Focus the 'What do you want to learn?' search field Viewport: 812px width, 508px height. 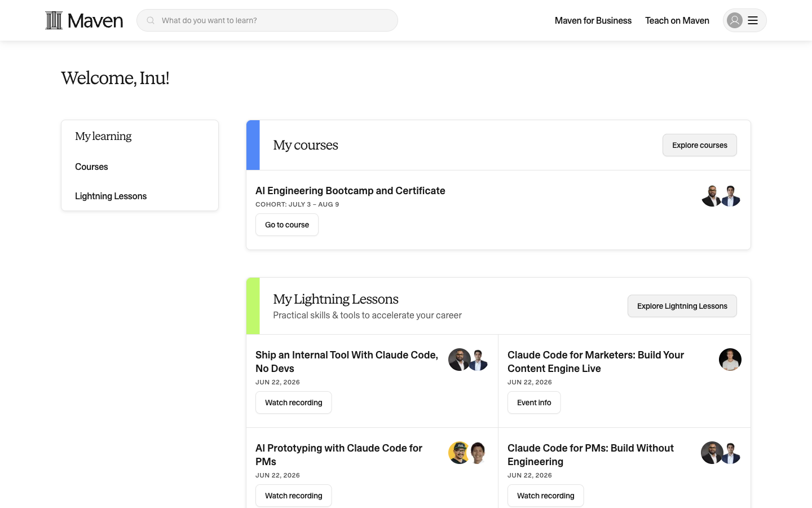point(267,20)
